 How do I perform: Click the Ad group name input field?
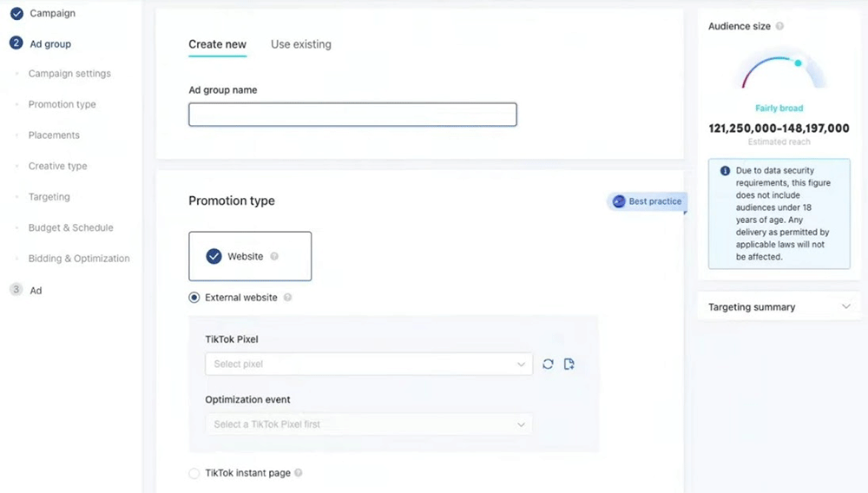[352, 115]
